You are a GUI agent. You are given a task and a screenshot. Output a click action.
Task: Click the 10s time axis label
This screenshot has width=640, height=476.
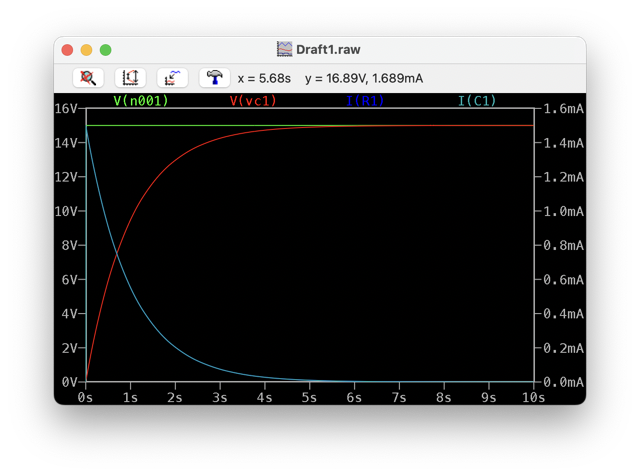[x=533, y=397]
